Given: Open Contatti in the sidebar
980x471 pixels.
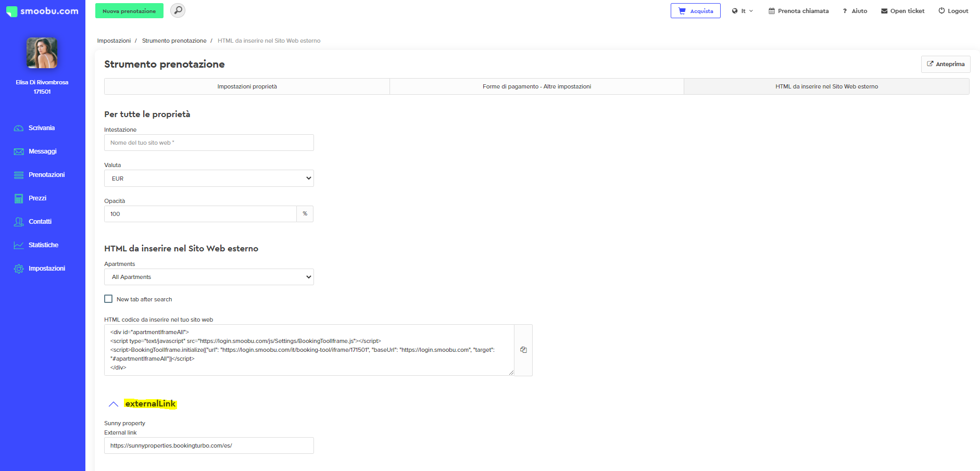Looking at the screenshot, I should (x=40, y=222).
